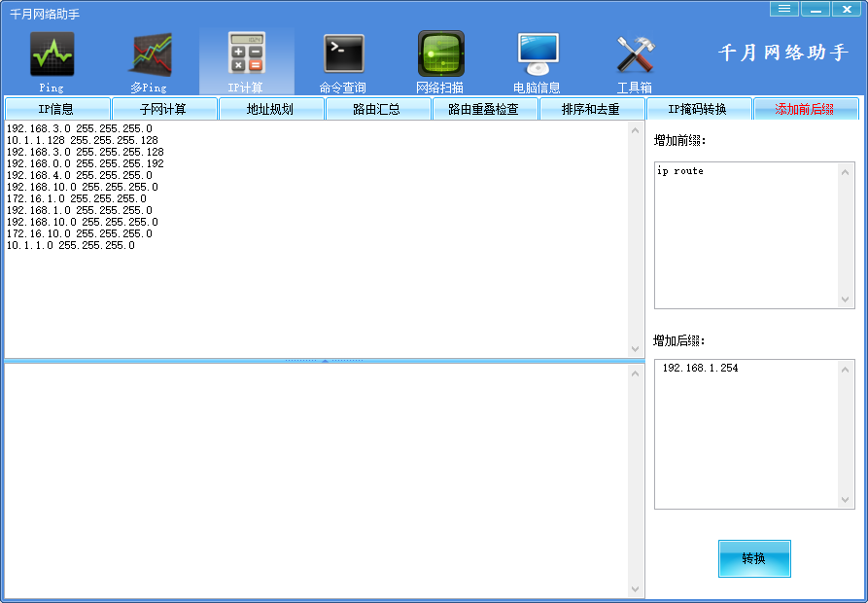Click the 192.168.1.254 suffix text
This screenshot has width=868, height=603.
pos(700,369)
